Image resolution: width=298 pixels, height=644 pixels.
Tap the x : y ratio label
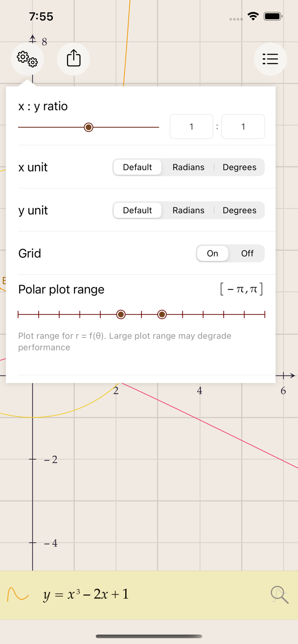point(43,106)
